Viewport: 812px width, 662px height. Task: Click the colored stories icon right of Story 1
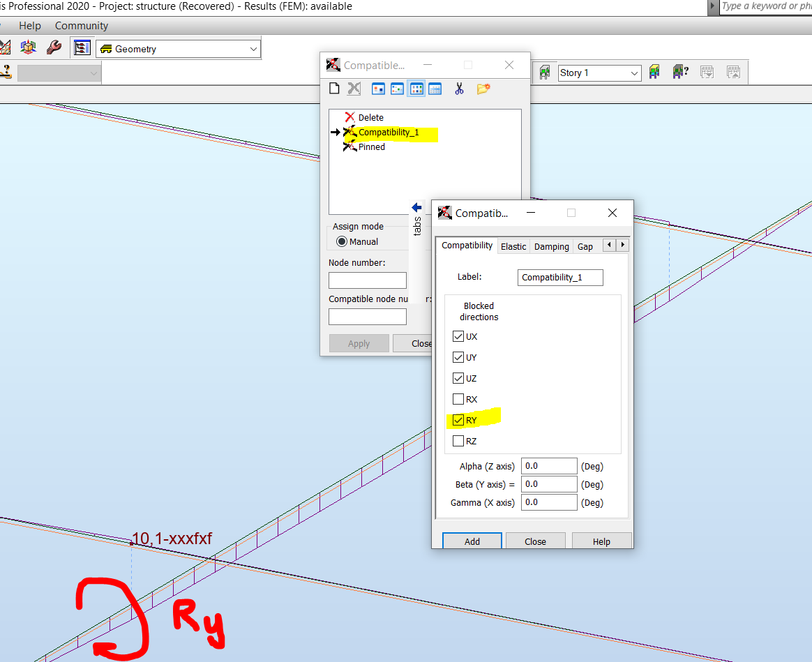click(654, 72)
